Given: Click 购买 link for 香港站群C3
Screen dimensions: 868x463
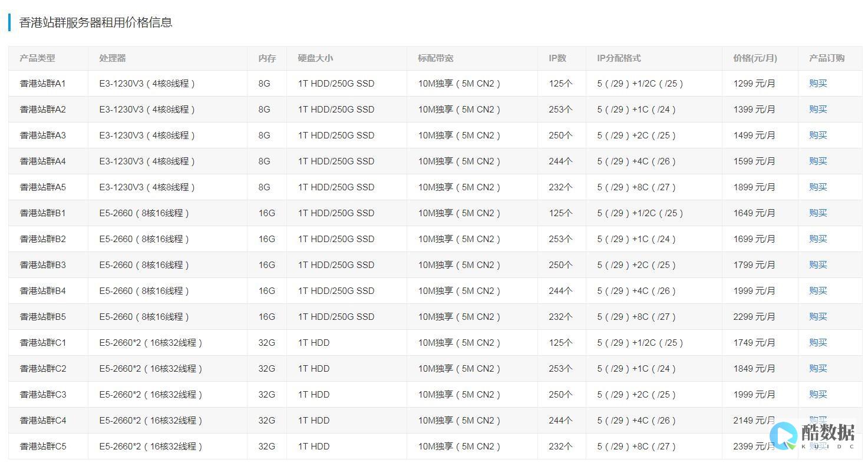Looking at the screenshot, I should [x=818, y=395].
